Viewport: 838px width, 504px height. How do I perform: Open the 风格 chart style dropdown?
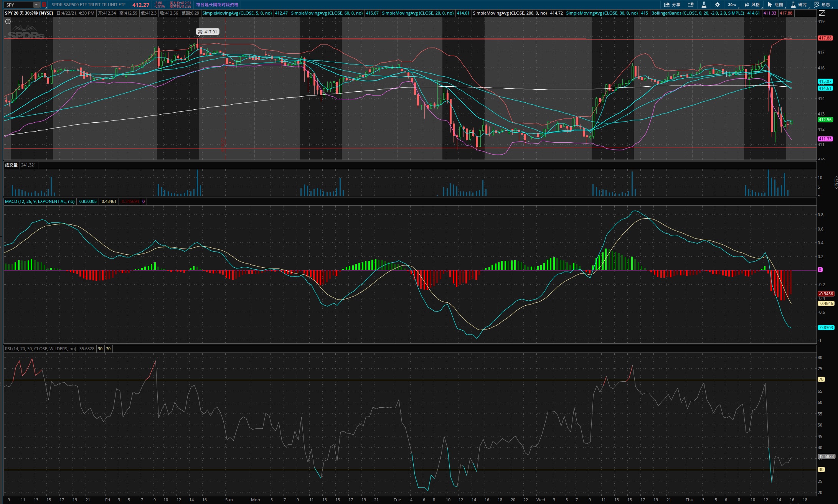coord(752,5)
